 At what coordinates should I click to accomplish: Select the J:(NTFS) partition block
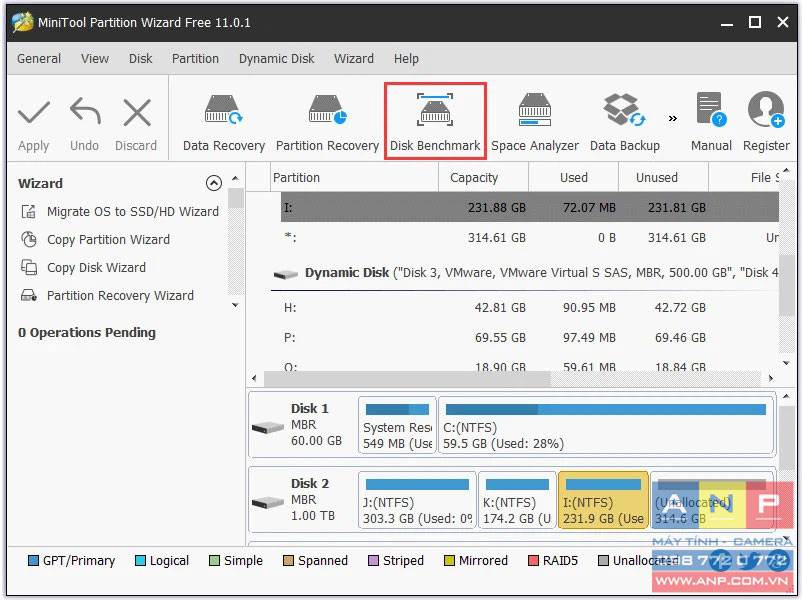(417, 500)
